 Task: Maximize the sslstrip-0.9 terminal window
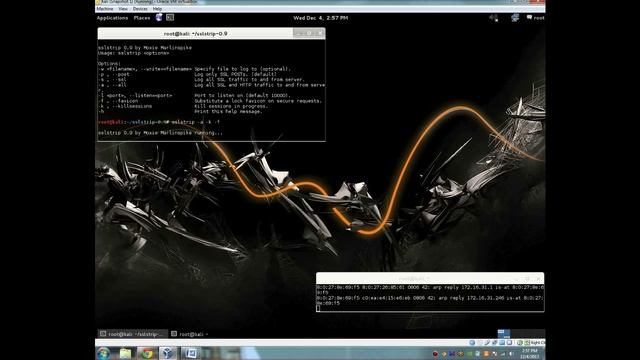click(x=309, y=33)
